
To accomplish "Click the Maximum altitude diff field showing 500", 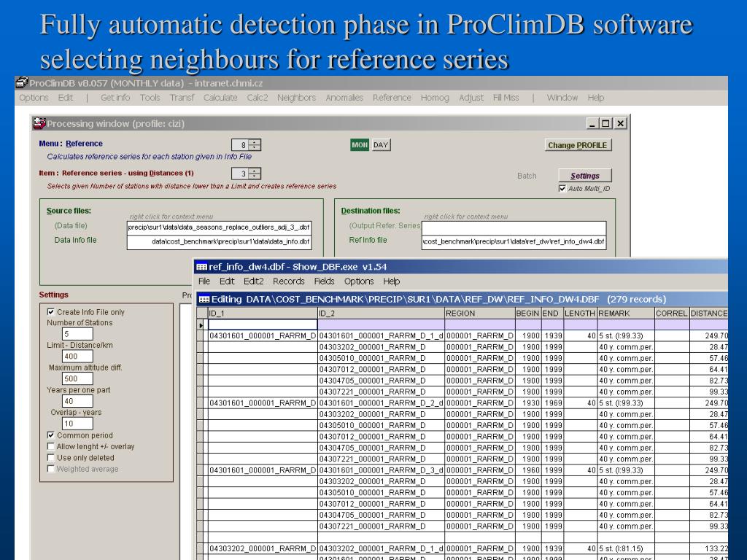I will 77,378.
